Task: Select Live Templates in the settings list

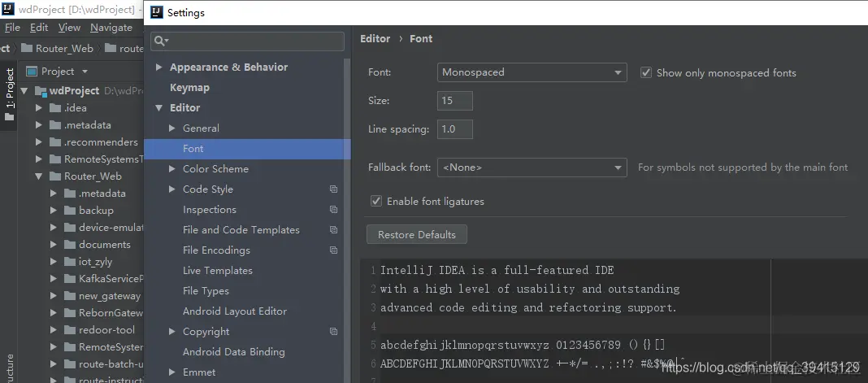Action: 217,271
